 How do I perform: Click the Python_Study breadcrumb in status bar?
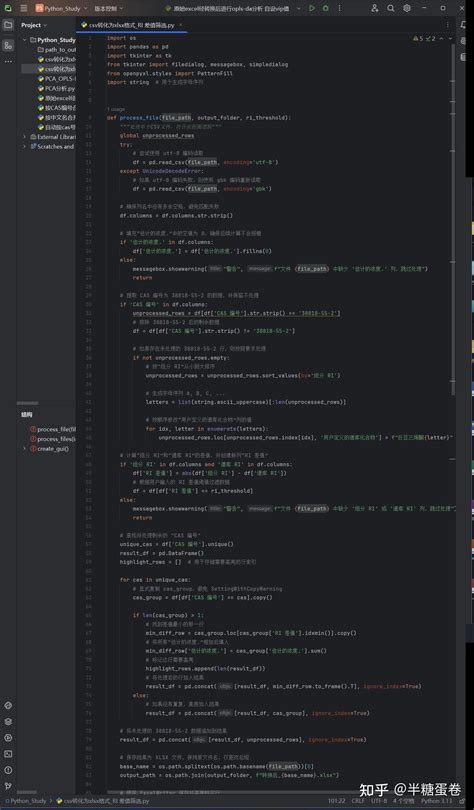point(27,801)
